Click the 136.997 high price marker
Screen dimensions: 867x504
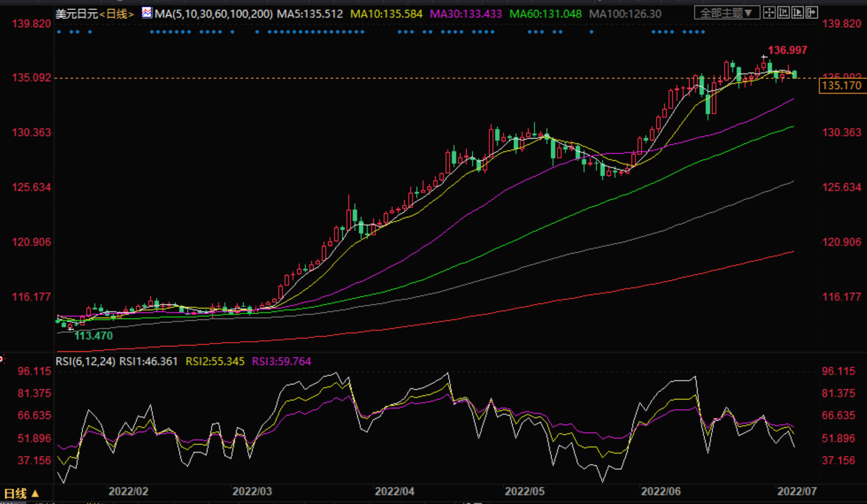point(787,51)
